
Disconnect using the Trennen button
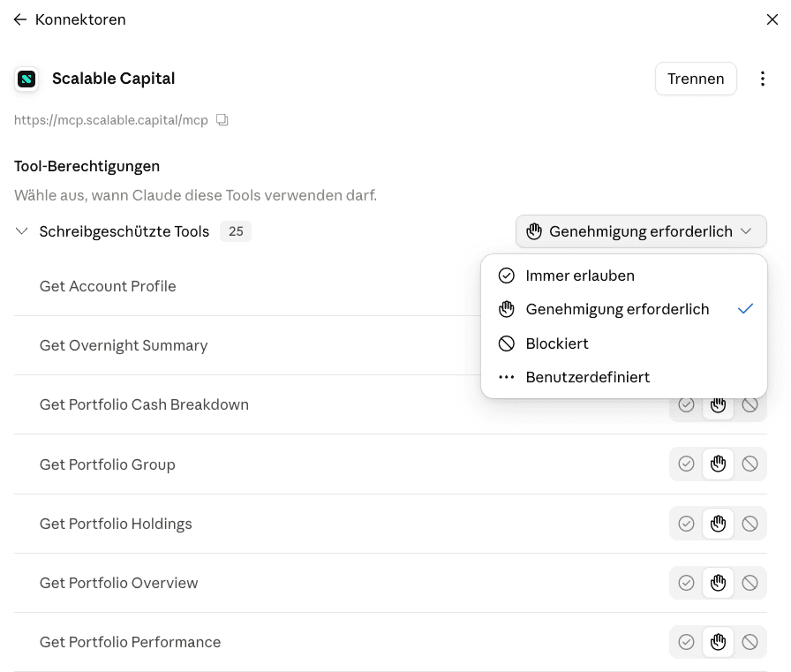(696, 79)
